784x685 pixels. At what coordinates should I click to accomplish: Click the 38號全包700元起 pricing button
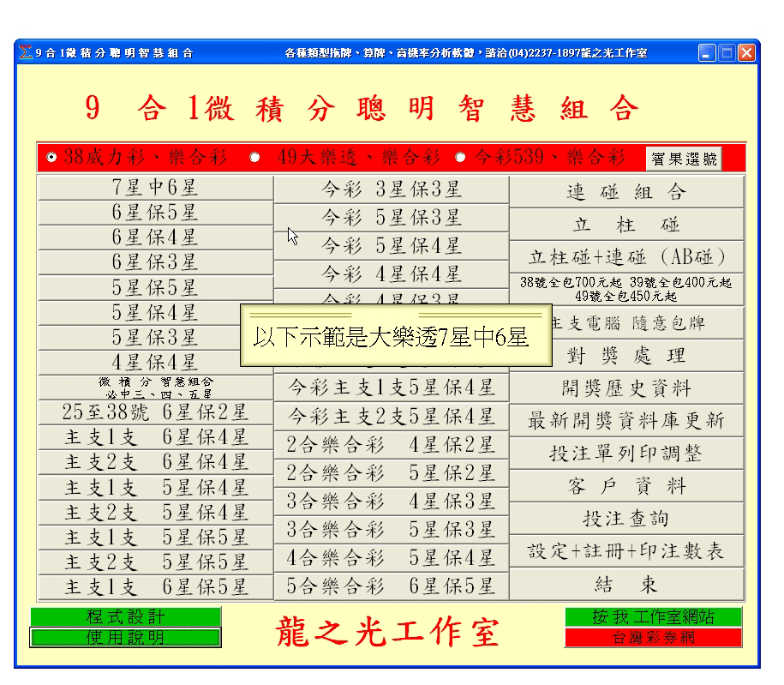(626, 290)
